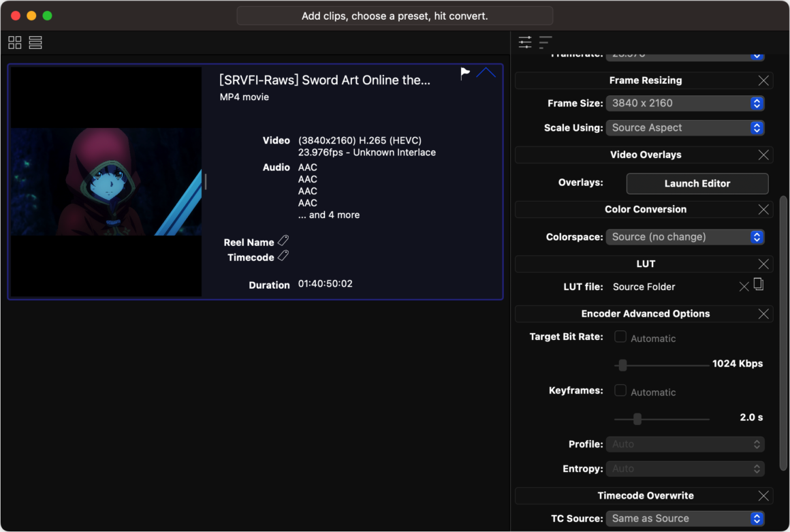Click the thumbnail resize handle divider
The width and height of the screenshot is (790, 532).
(206, 182)
